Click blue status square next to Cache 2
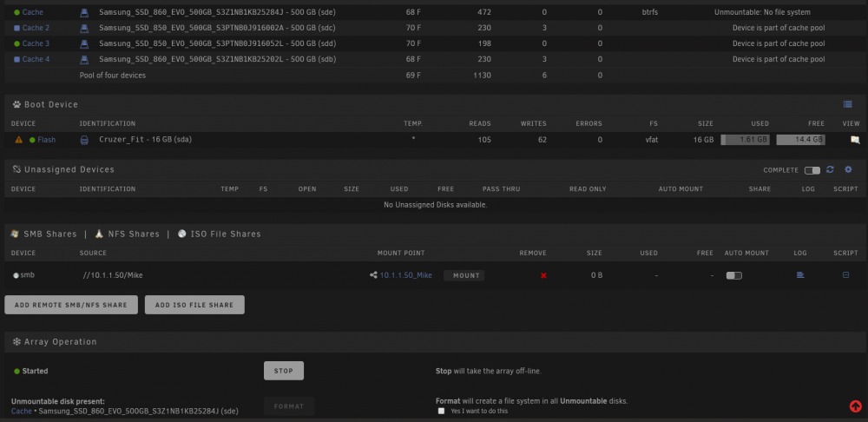The height and width of the screenshot is (422, 868). click(x=16, y=28)
